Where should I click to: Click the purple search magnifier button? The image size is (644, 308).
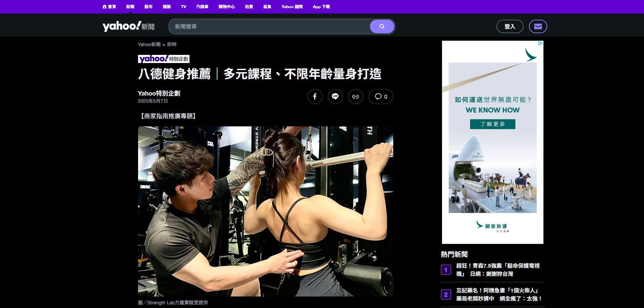[x=382, y=26]
